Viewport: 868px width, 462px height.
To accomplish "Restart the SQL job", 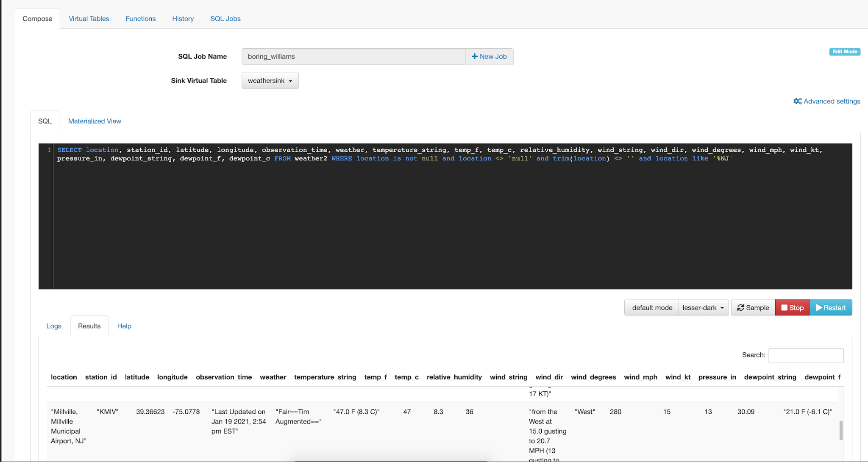I will [x=831, y=308].
